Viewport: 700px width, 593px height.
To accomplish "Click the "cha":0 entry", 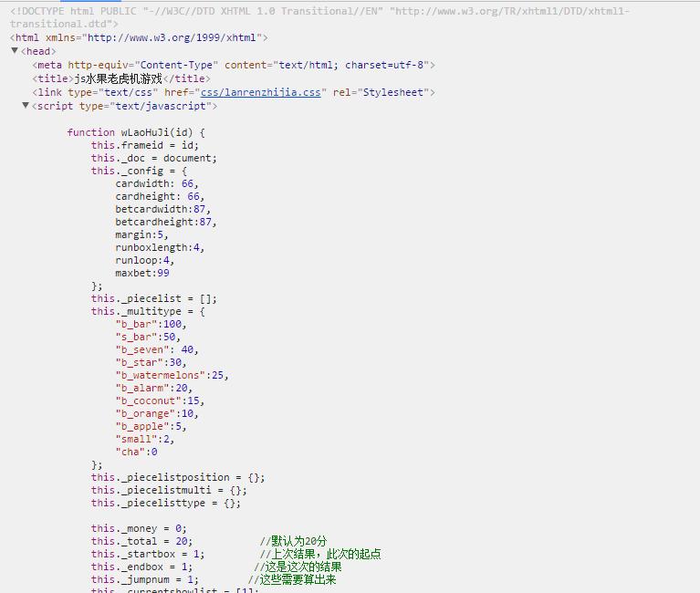I will click(136, 452).
